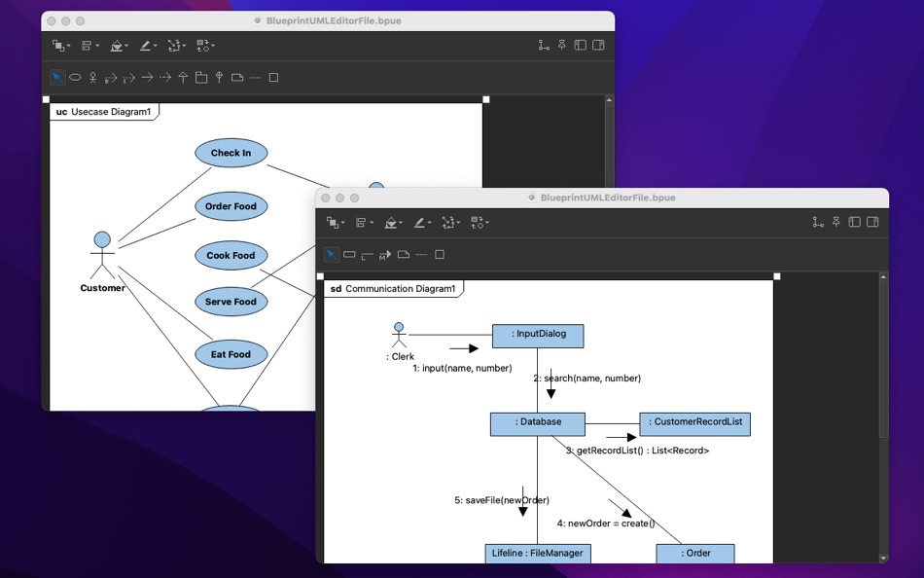Image resolution: width=924 pixels, height=578 pixels.
Task: Click scroll-up arrow in Usecase window scrollbar
Action: (x=609, y=100)
